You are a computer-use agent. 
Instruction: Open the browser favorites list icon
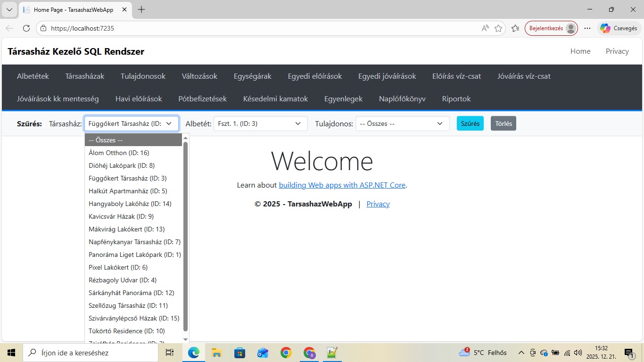[x=515, y=28]
